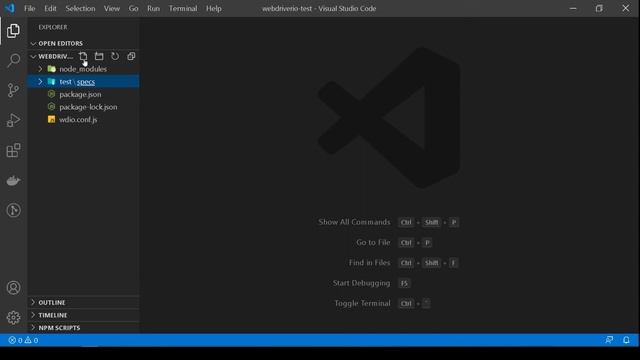Click the New File icon in explorer
Image resolution: width=640 pixels, height=360 pixels.
[x=83, y=56]
